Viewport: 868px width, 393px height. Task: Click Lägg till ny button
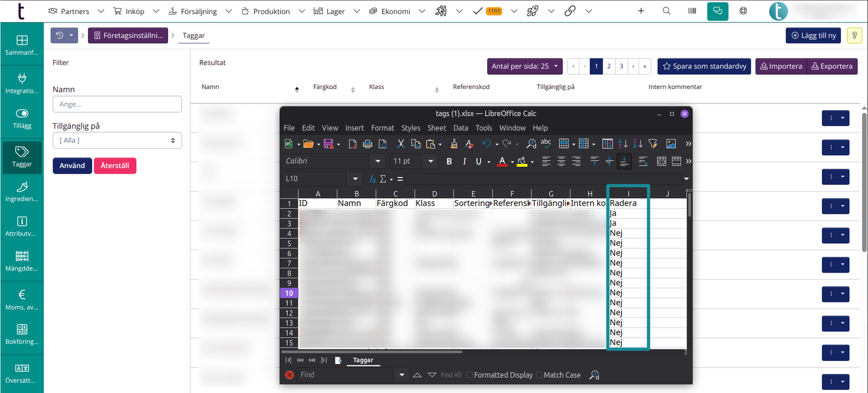point(813,35)
